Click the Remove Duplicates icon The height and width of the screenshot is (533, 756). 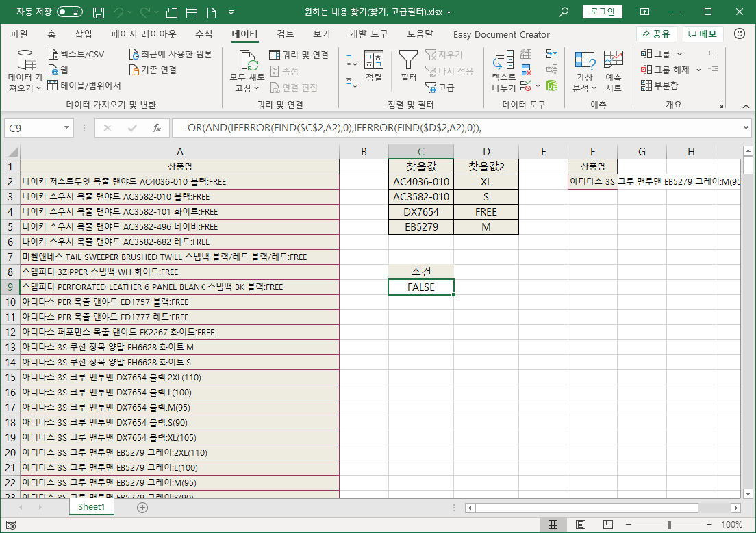(x=527, y=70)
